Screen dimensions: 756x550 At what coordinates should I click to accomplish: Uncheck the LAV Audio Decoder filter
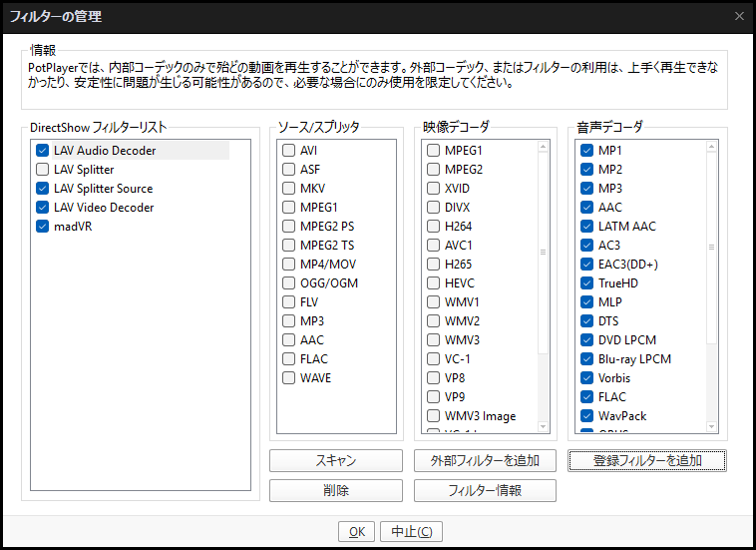click(42, 151)
